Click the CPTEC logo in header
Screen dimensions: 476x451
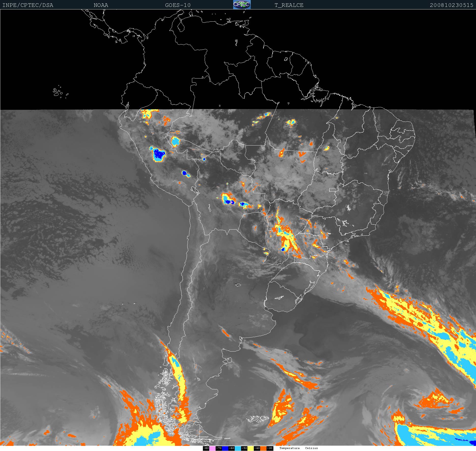click(242, 5)
